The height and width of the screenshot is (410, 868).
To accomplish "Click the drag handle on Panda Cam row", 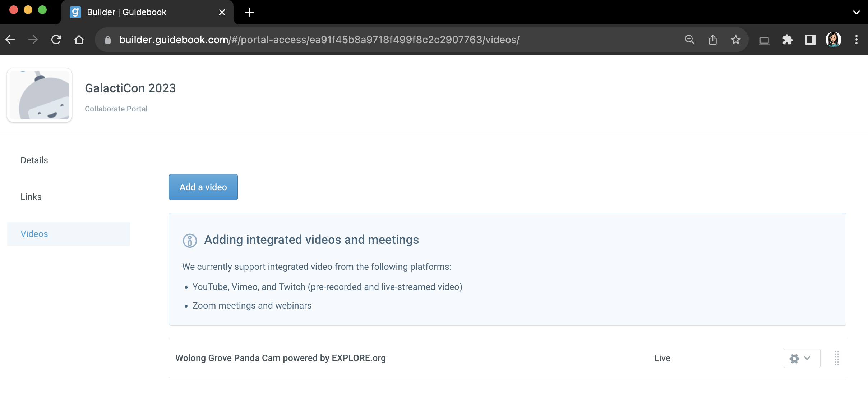I will pyautogui.click(x=837, y=358).
